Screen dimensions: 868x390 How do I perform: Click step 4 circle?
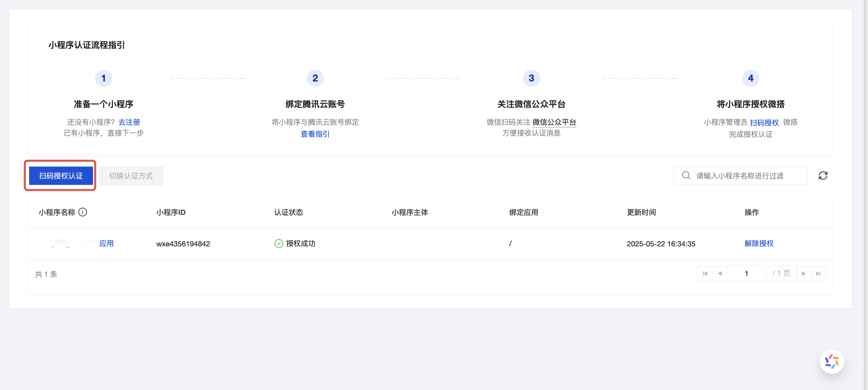(751, 78)
